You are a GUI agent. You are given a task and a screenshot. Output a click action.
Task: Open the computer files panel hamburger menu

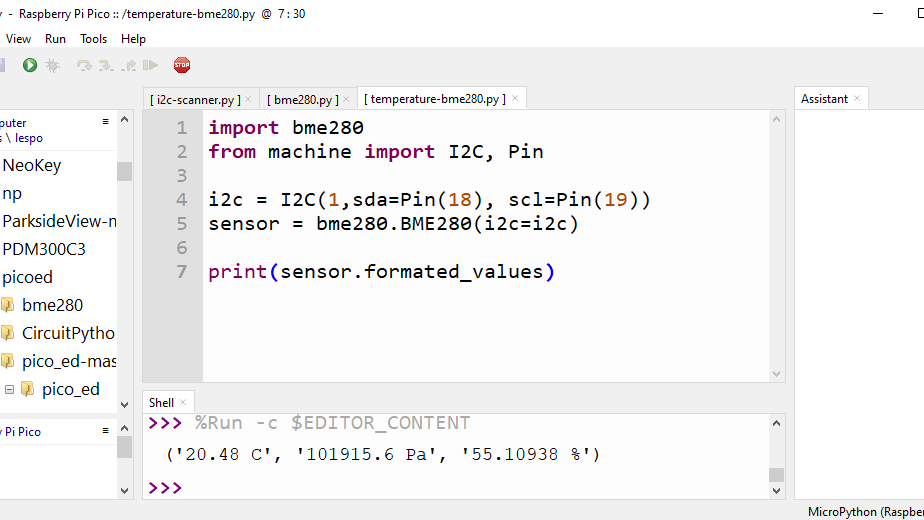[x=106, y=122]
